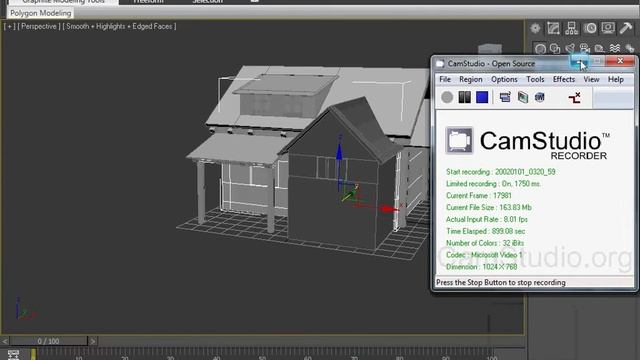
Task: Click 'Press the Stop Button' status bar text
Action: (x=501, y=282)
